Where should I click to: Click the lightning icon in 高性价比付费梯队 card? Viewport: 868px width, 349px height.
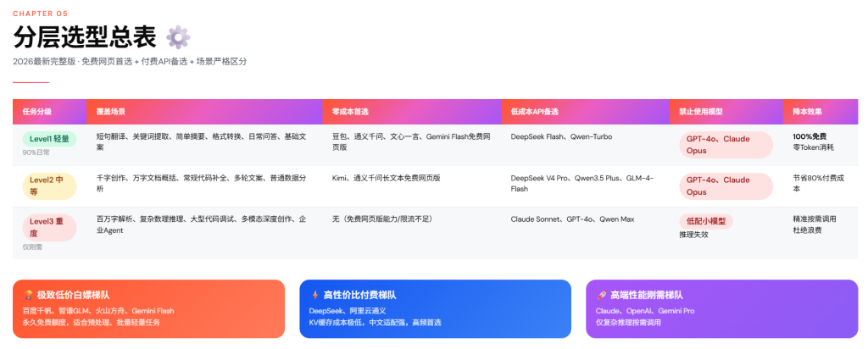coord(314,296)
